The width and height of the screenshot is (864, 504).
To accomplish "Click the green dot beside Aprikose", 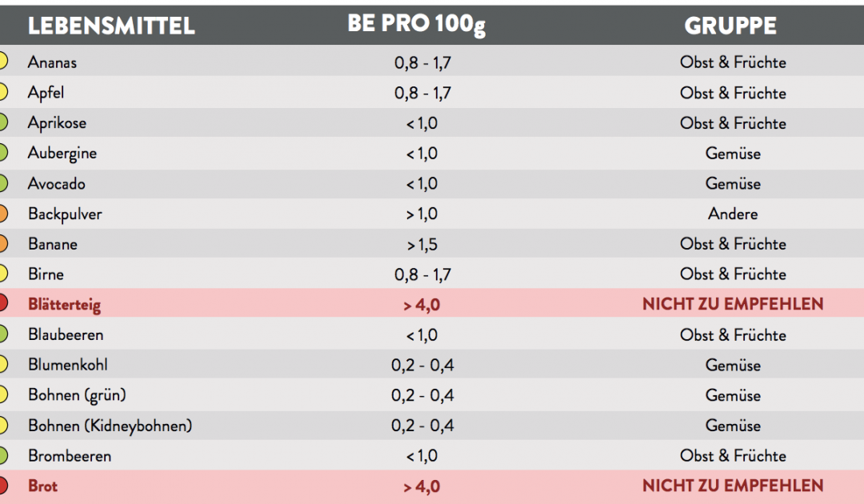I will pyautogui.click(x=2, y=122).
